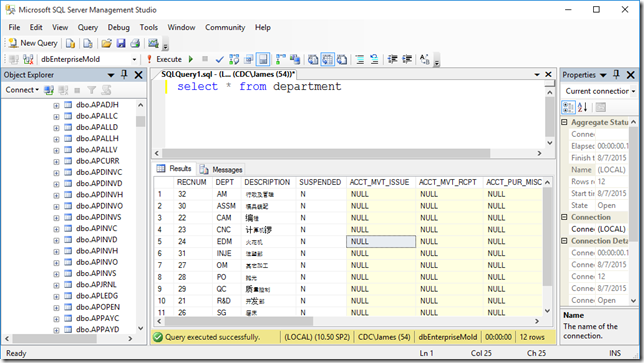Pin the Properties panel

(x=616, y=75)
